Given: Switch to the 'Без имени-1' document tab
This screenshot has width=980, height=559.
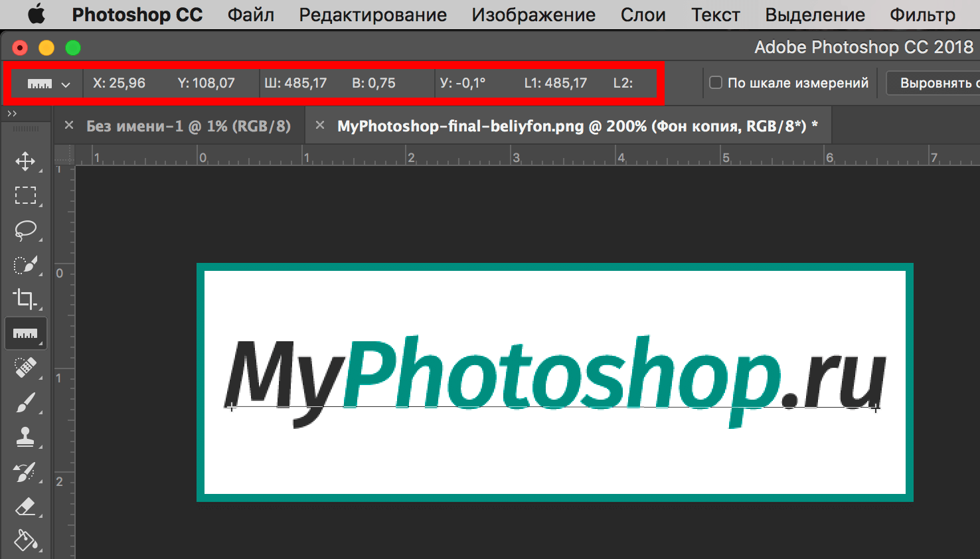Looking at the screenshot, I should (x=188, y=126).
